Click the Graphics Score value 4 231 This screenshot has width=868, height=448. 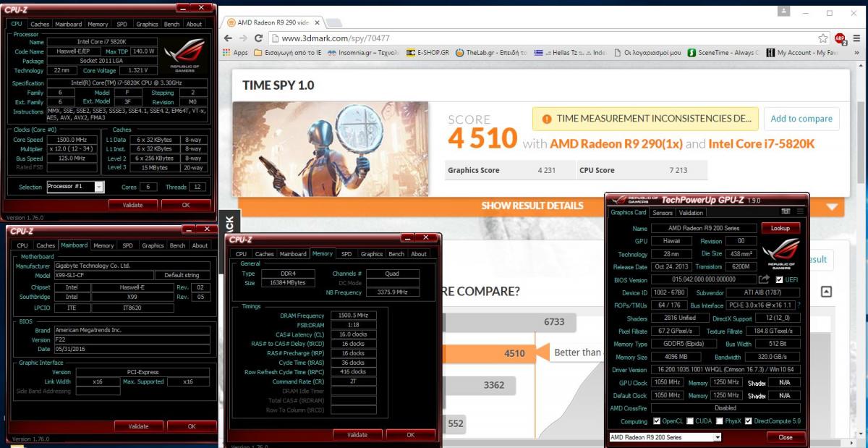click(x=547, y=170)
